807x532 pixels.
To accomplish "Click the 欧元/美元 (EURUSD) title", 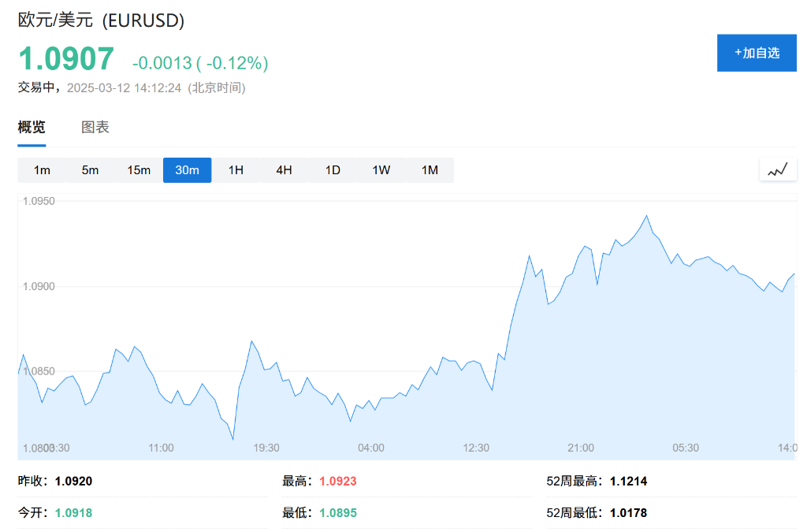I will [x=102, y=20].
